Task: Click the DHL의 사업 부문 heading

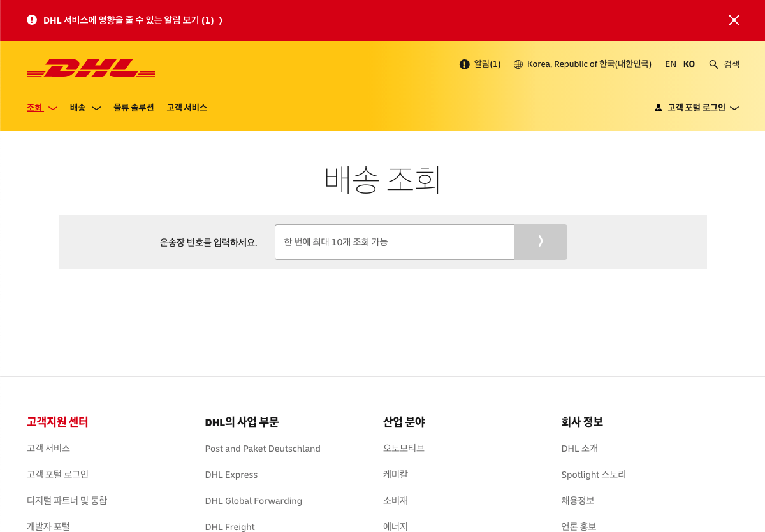Action: tap(242, 422)
